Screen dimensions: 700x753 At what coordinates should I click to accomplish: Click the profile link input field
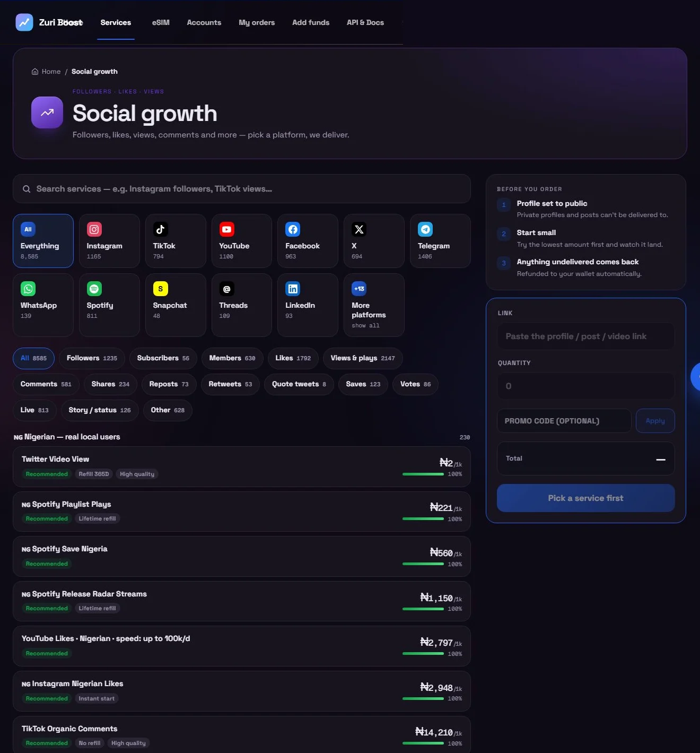click(x=586, y=336)
